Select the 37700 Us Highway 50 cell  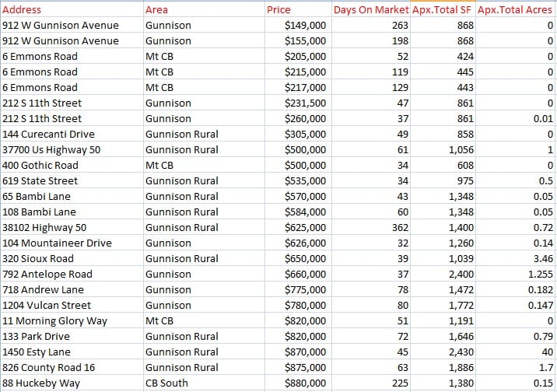(72, 150)
